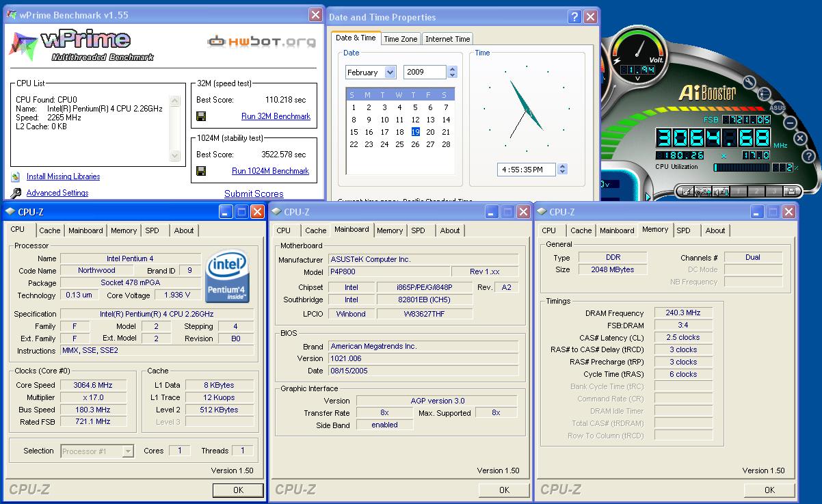Click Submit Scores link
This screenshot has height=504, width=822.
point(254,194)
